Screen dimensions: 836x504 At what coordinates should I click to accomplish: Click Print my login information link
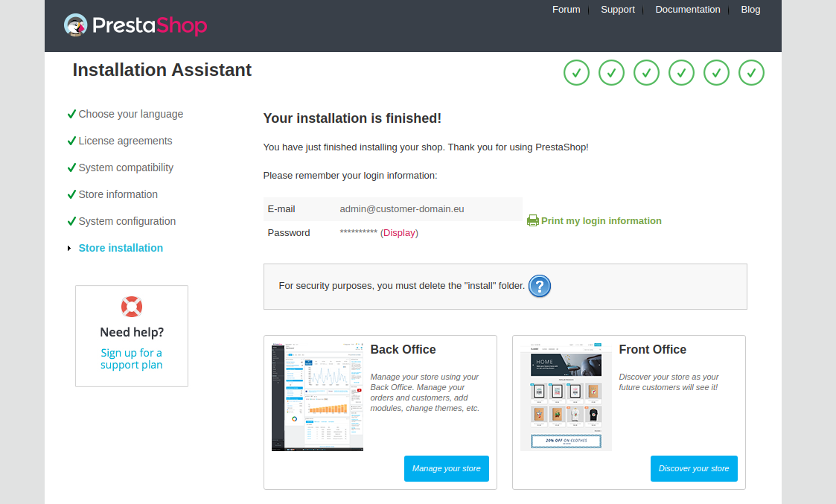tap(601, 221)
